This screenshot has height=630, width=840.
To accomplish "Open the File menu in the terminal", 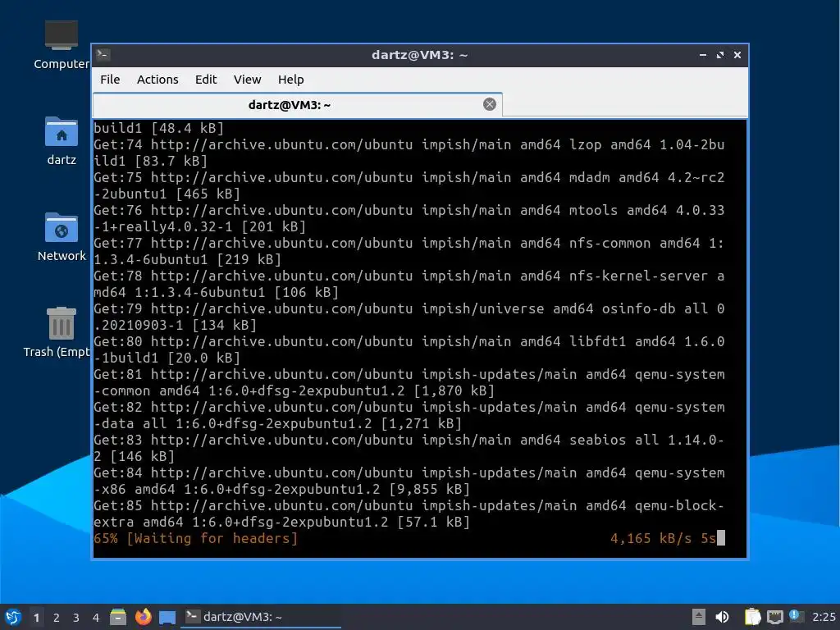I will [110, 80].
